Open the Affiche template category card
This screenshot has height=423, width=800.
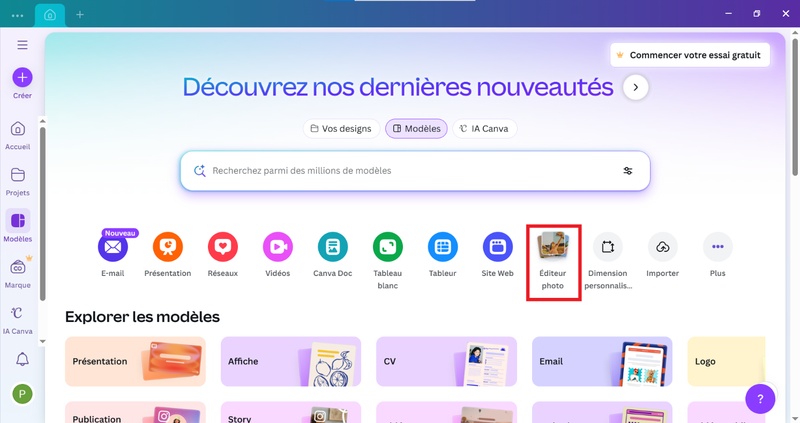click(x=291, y=361)
